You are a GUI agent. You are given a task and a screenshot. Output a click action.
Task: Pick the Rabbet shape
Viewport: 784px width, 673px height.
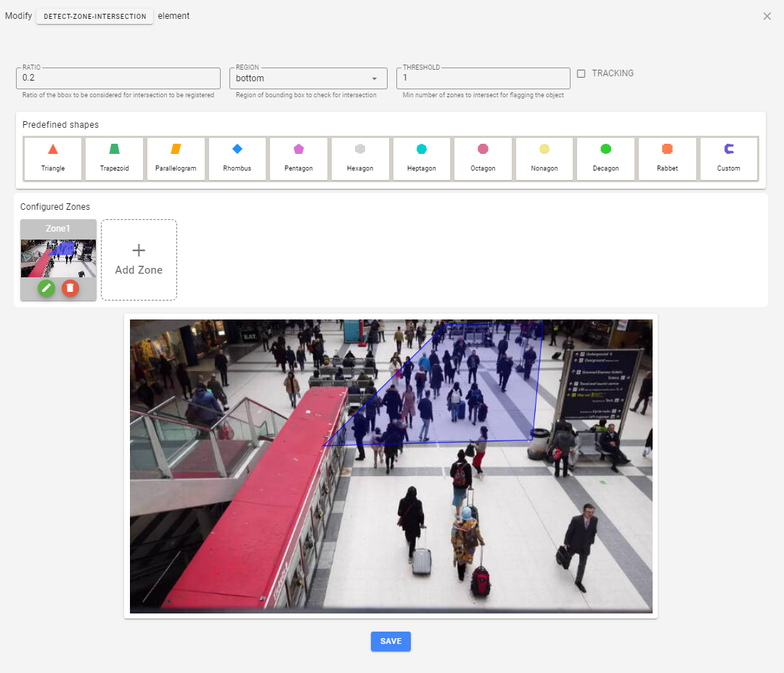point(667,158)
